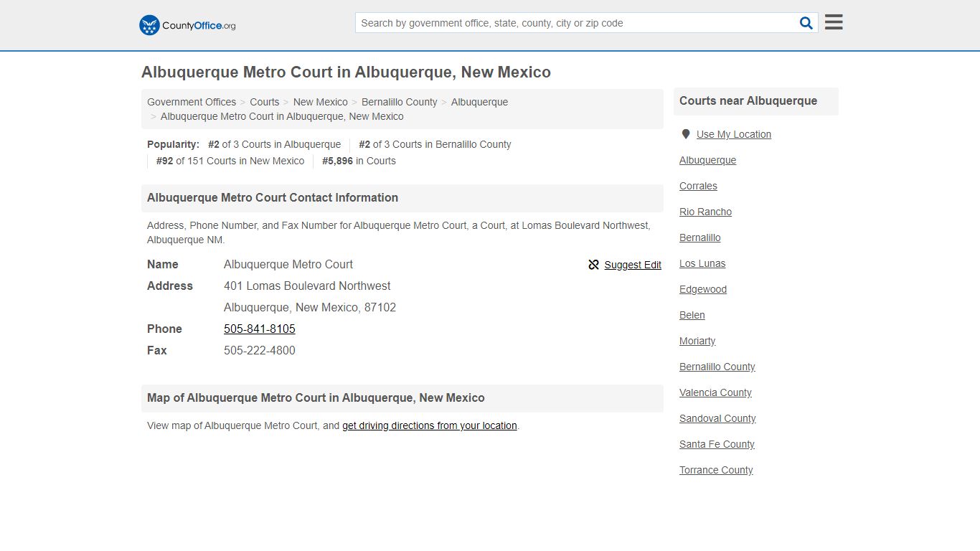Click the magnifying glass search icon
980x551 pixels.
pyautogui.click(x=806, y=23)
